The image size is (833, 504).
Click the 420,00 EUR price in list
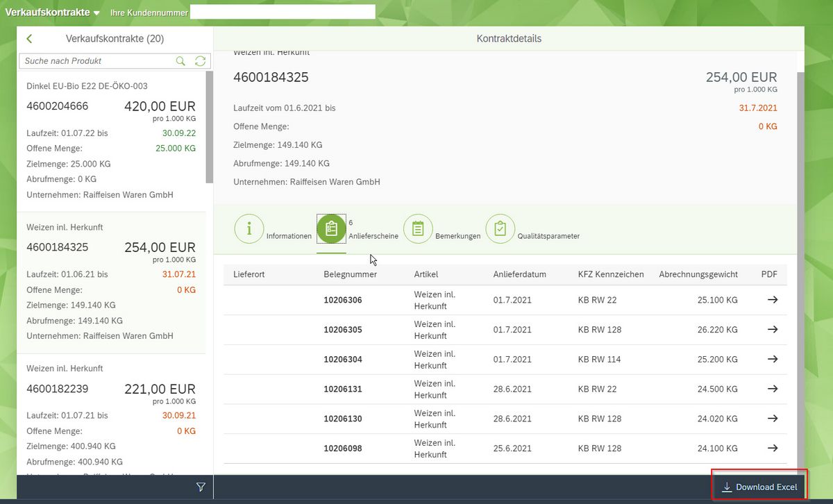tap(160, 106)
